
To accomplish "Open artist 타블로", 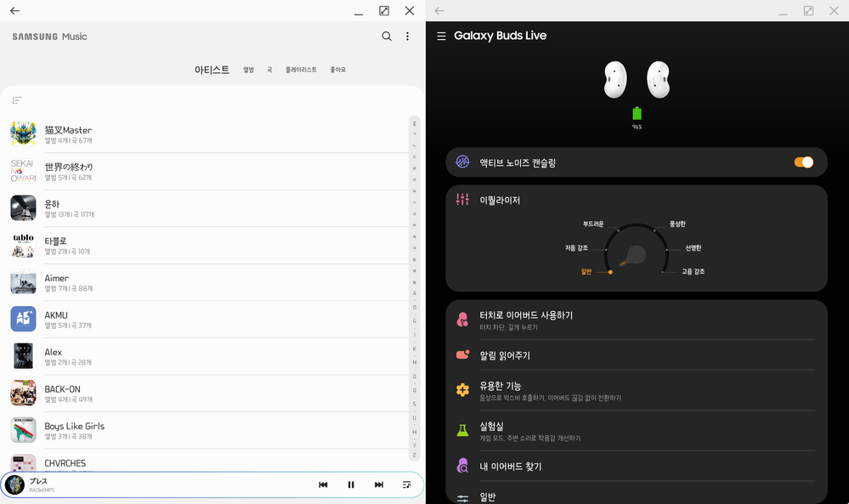I will click(206, 246).
